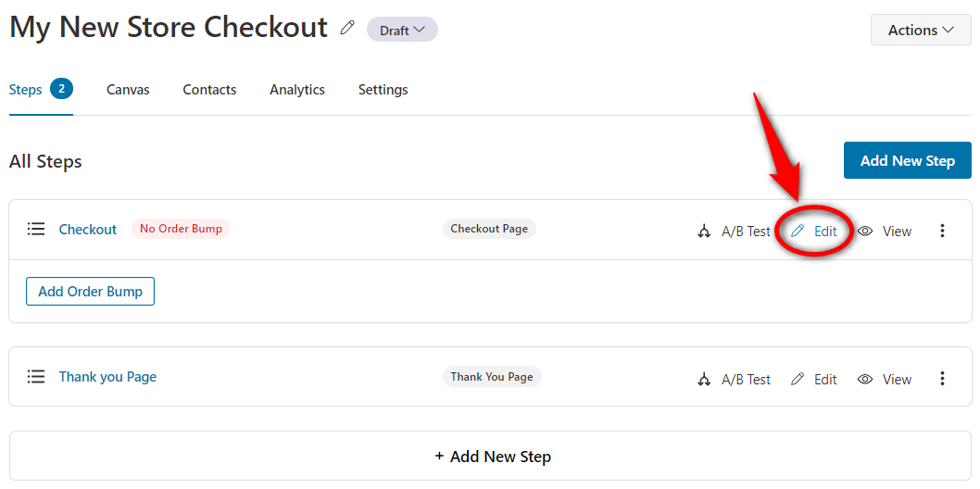
Task: Click the bottom + Add New Step bar
Action: [x=491, y=456]
